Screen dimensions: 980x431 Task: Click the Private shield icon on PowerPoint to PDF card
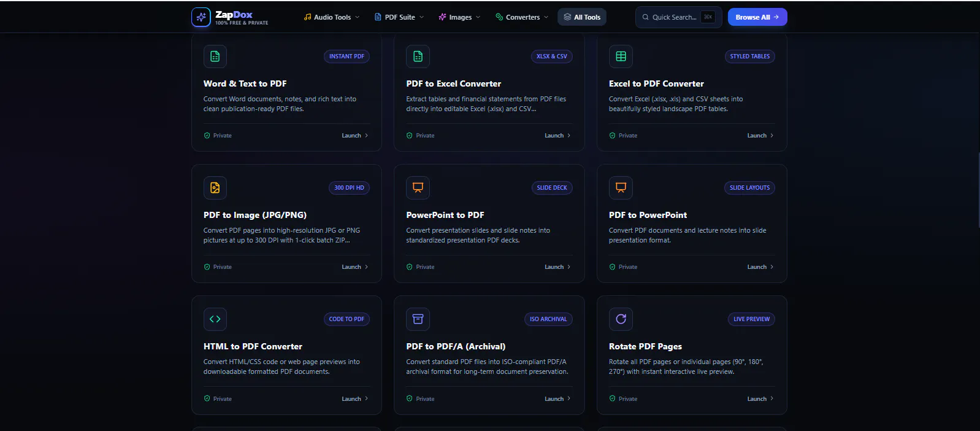(409, 267)
